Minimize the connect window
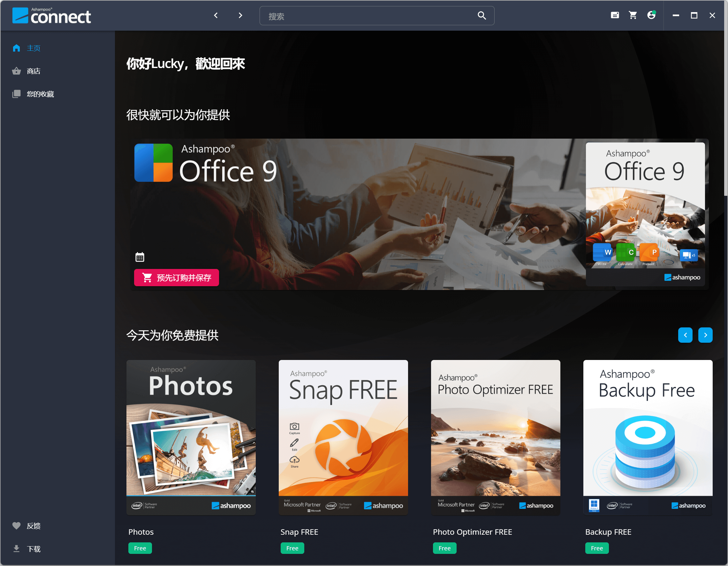728x566 pixels. 676,15
